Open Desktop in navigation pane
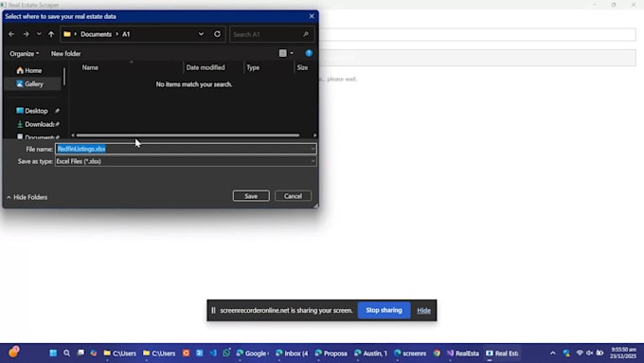Image resolution: width=644 pixels, height=363 pixels. pyautogui.click(x=36, y=111)
